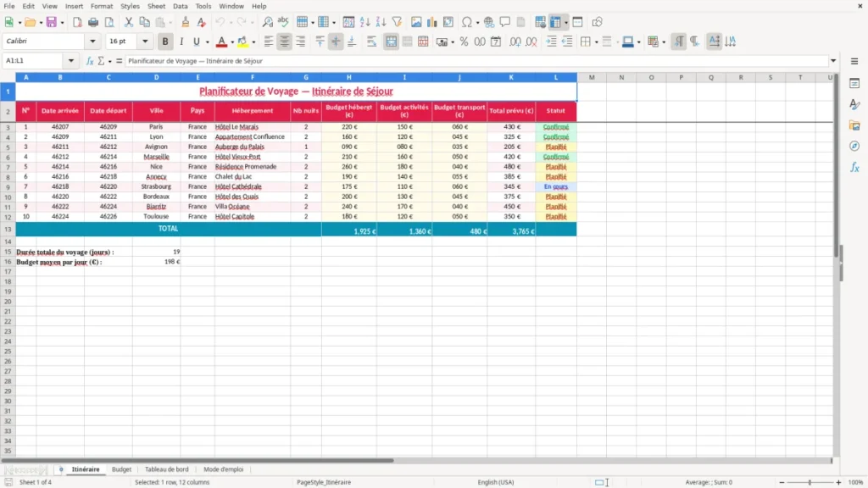Click the Sort Descending icon
This screenshot has width=868, height=488.
381,22
